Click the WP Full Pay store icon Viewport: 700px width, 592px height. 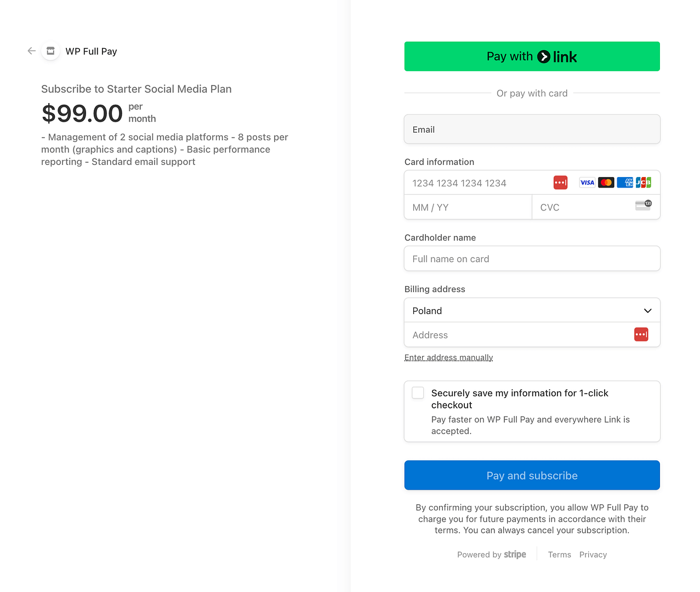pos(50,51)
